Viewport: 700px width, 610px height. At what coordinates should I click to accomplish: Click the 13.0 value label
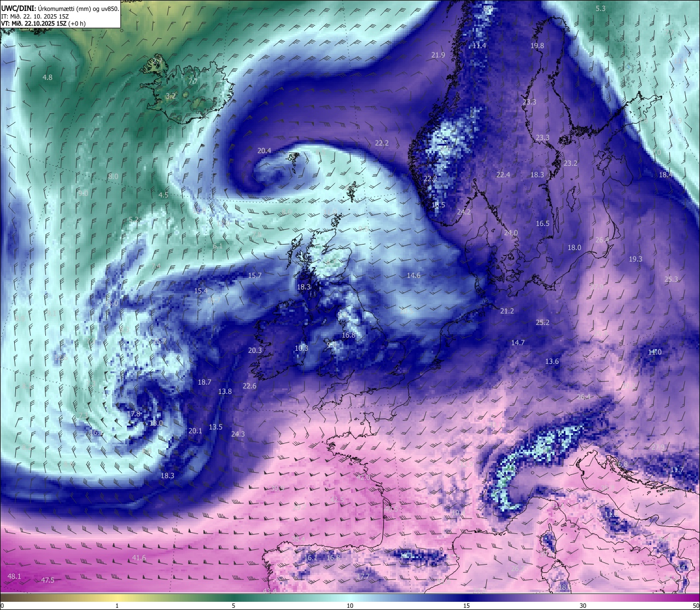(x=156, y=423)
